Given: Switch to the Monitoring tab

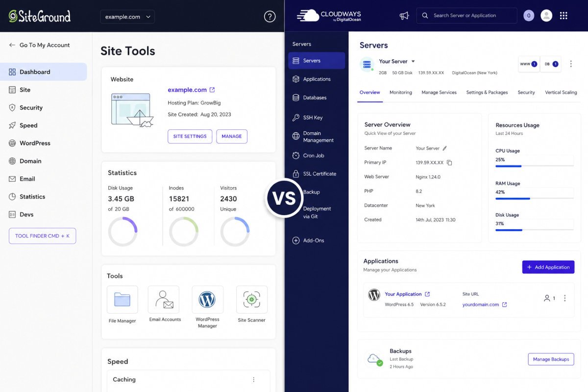Looking at the screenshot, I should 401,92.
